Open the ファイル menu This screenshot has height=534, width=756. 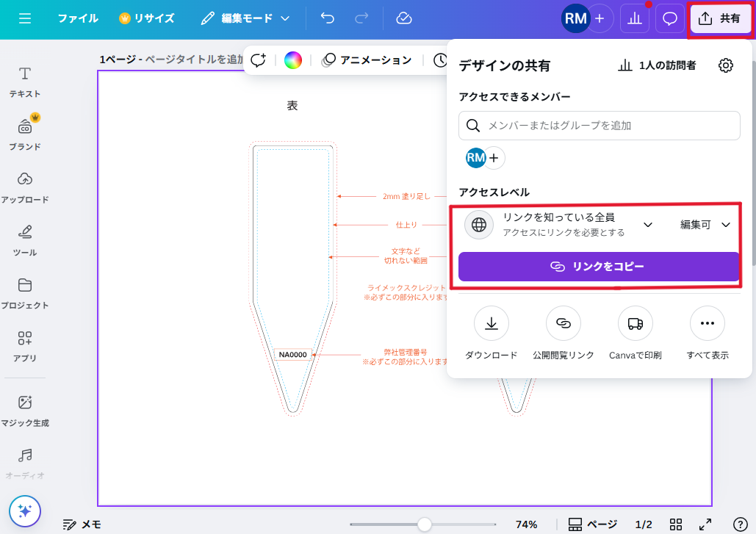(78, 18)
